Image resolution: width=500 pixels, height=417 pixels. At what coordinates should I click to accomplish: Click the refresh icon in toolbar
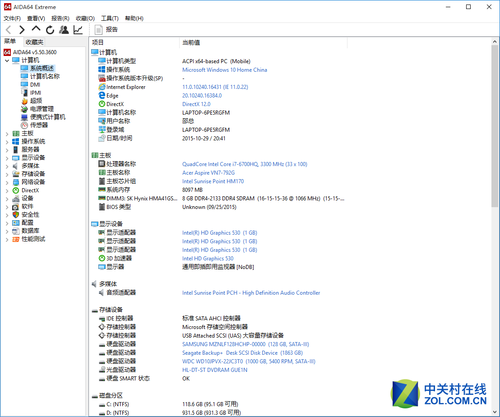(x=50, y=30)
